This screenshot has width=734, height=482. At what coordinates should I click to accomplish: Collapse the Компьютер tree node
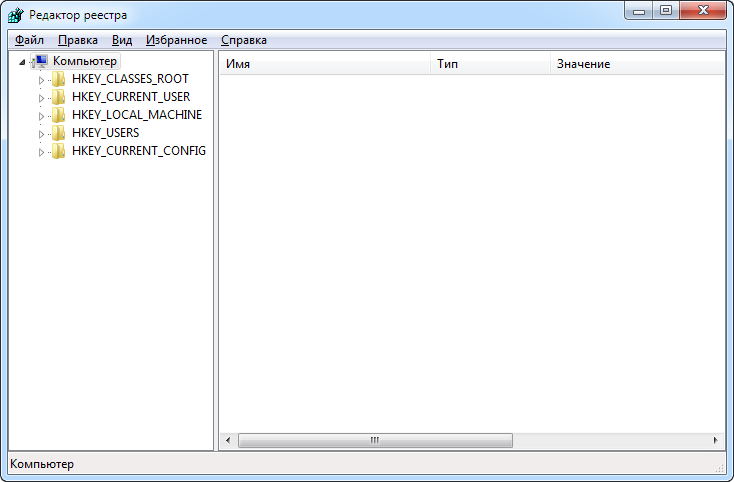(22, 62)
